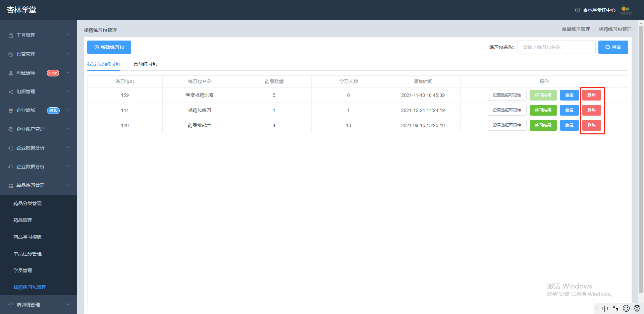The image size is (644, 314).
Task: Click the 组织管理 share icon
Action: point(11,92)
